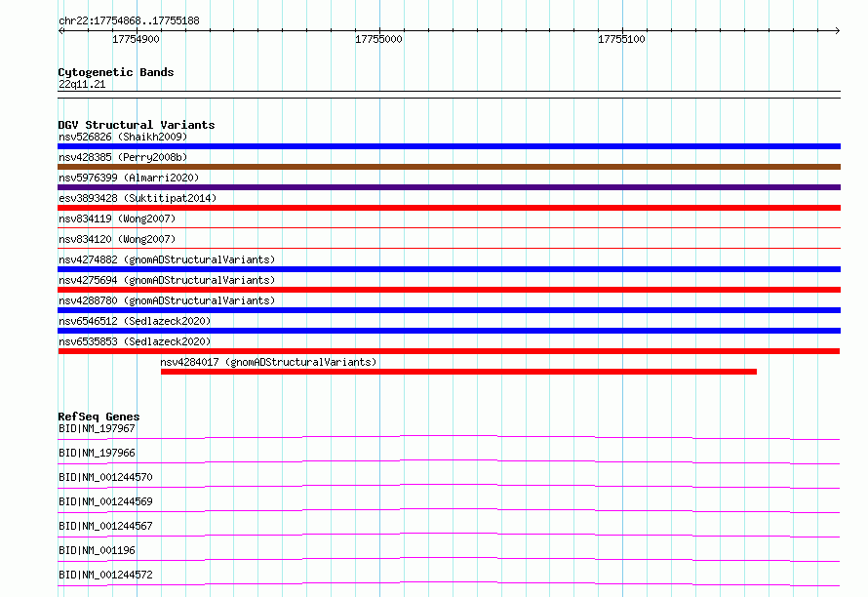Click the 17755100 ruler position
The image size is (868, 597).
coord(621,39)
